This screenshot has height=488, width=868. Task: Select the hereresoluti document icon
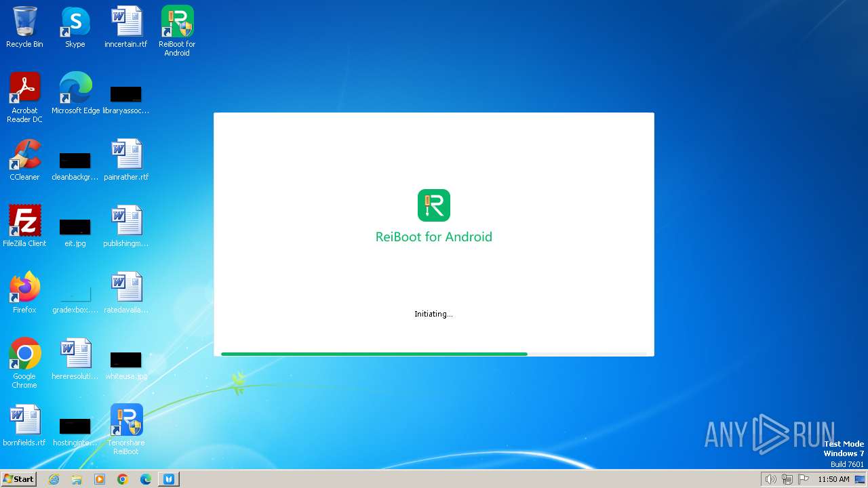pos(75,359)
